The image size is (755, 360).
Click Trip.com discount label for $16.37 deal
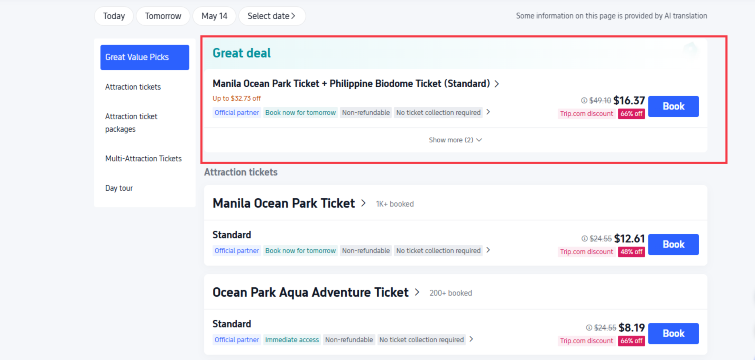(586, 114)
